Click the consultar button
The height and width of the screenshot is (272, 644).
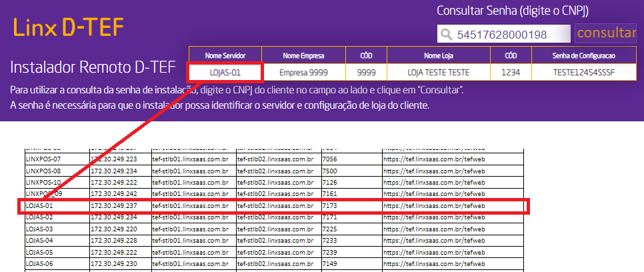click(x=606, y=33)
